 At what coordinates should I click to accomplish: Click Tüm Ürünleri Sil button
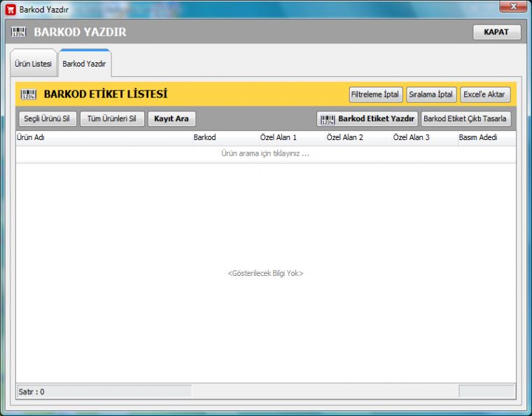[111, 119]
